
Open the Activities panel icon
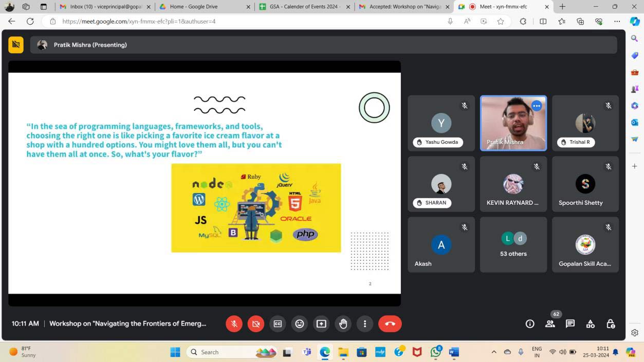pyautogui.click(x=591, y=323)
